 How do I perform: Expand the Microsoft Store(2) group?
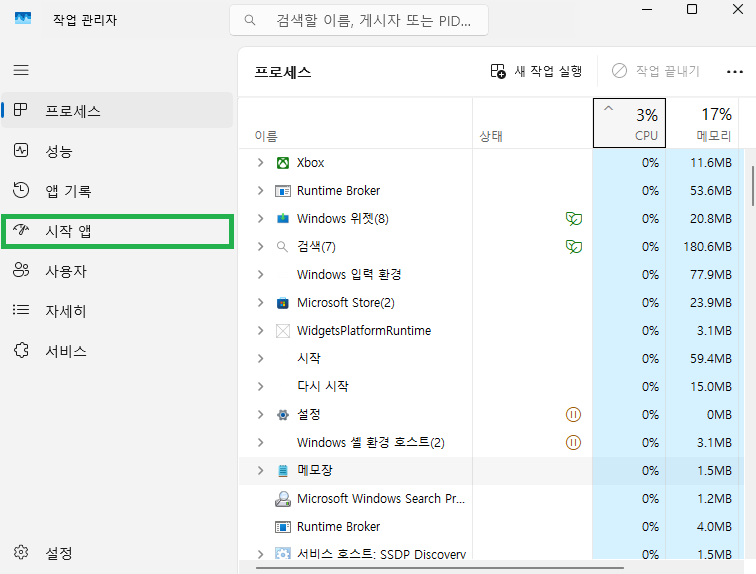pyautogui.click(x=260, y=303)
